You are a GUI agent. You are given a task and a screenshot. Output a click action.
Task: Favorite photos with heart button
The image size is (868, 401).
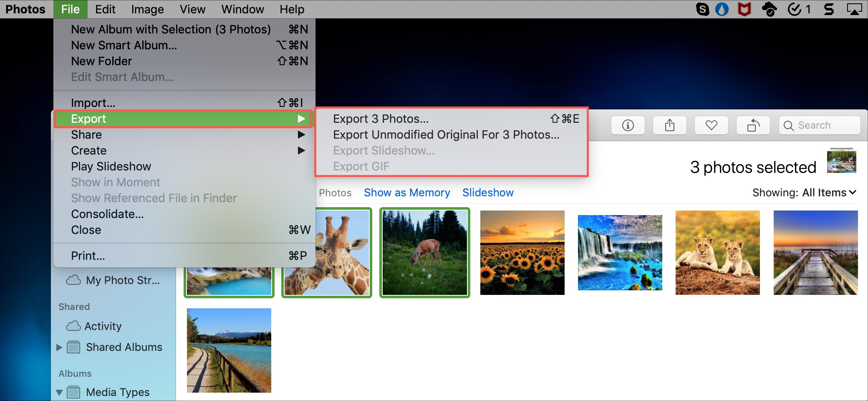712,125
